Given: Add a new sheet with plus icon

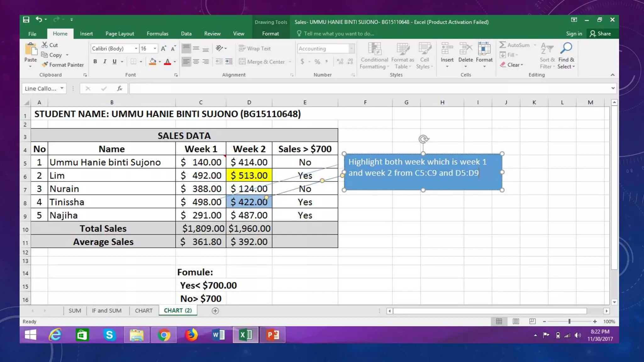Looking at the screenshot, I should click(x=215, y=311).
